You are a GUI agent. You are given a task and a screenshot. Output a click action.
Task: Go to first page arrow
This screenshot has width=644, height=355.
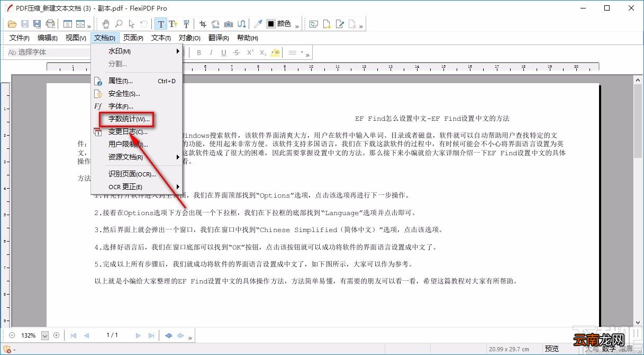point(74,335)
